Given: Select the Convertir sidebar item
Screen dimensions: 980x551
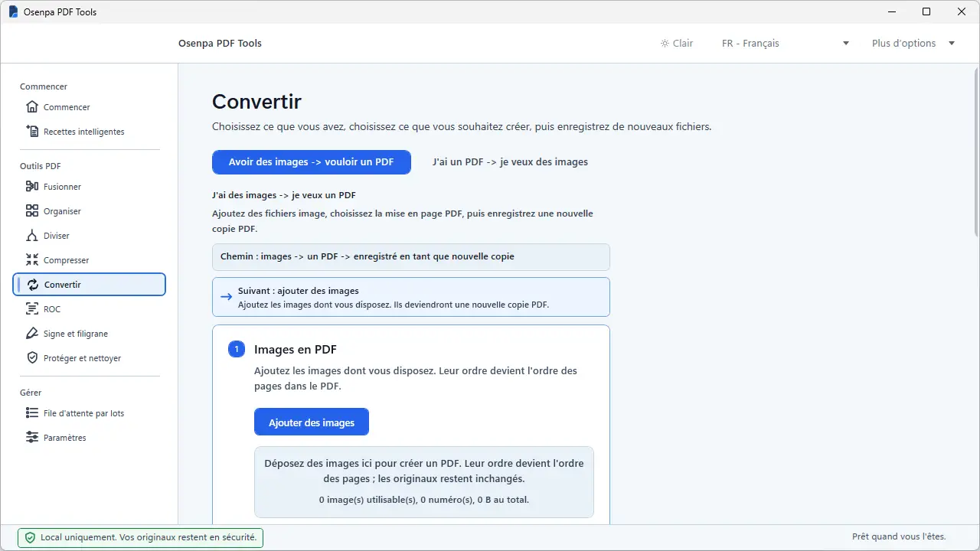Looking at the screenshot, I should [90, 285].
